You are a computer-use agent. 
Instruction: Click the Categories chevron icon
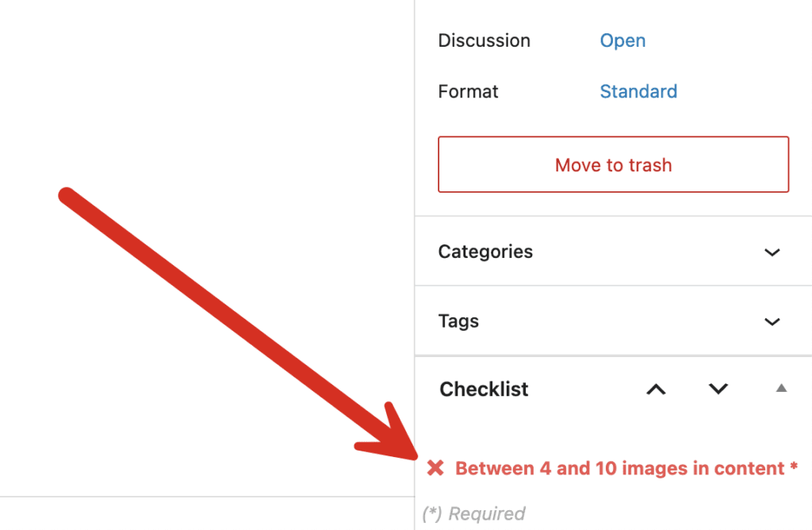(772, 252)
